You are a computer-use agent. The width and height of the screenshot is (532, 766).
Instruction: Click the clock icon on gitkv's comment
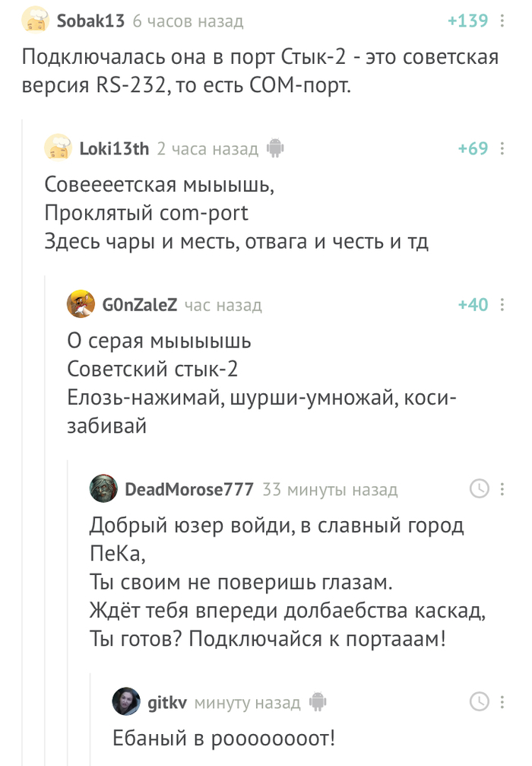480,701
